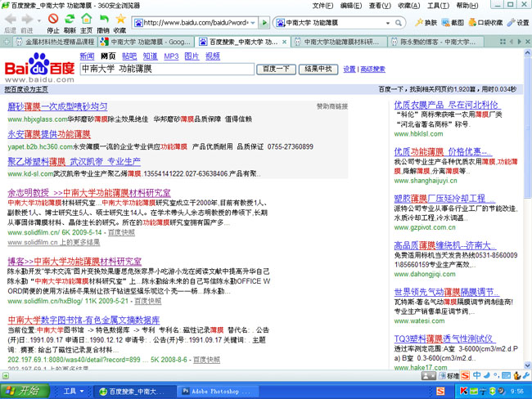Open the Professor Yu Zhiming research lab result
Image resolution: width=532 pixels, height=399 pixels.
click(89, 193)
